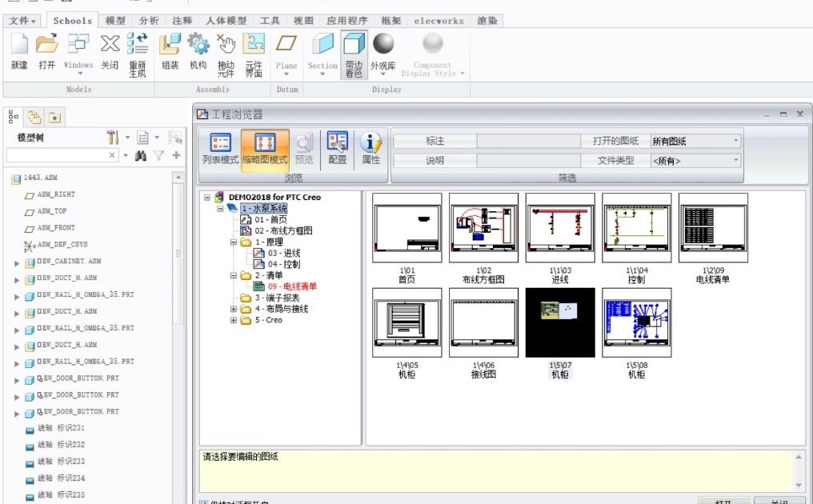Click the filter funnel icon in model tree

pyautogui.click(x=158, y=155)
